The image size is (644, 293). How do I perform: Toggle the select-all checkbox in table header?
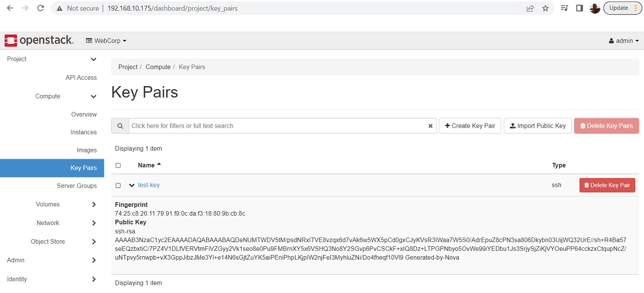118,166
